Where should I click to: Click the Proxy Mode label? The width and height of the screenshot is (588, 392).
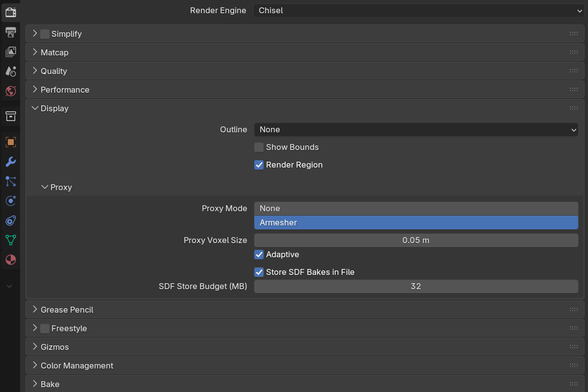pyautogui.click(x=224, y=208)
